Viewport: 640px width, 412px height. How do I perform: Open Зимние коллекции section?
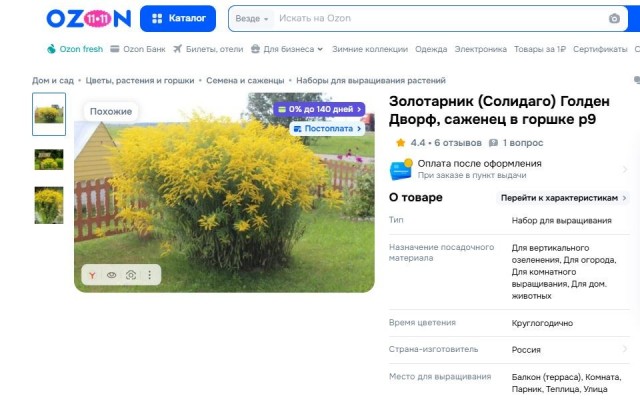tap(370, 49)
